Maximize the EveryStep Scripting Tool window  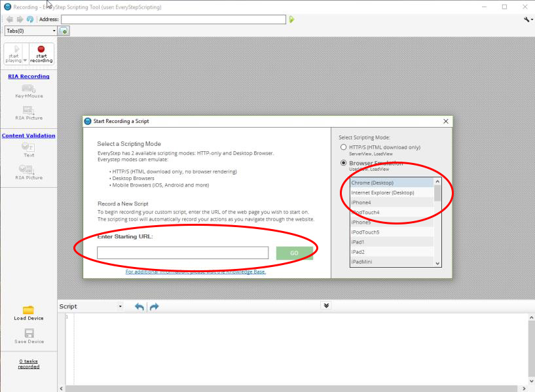pyautogui.click(x=504, y=7)
